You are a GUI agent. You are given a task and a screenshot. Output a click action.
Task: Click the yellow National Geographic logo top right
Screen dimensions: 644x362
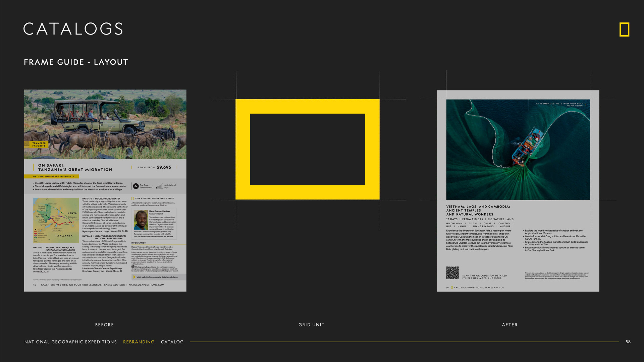click(x=624, y=29)
